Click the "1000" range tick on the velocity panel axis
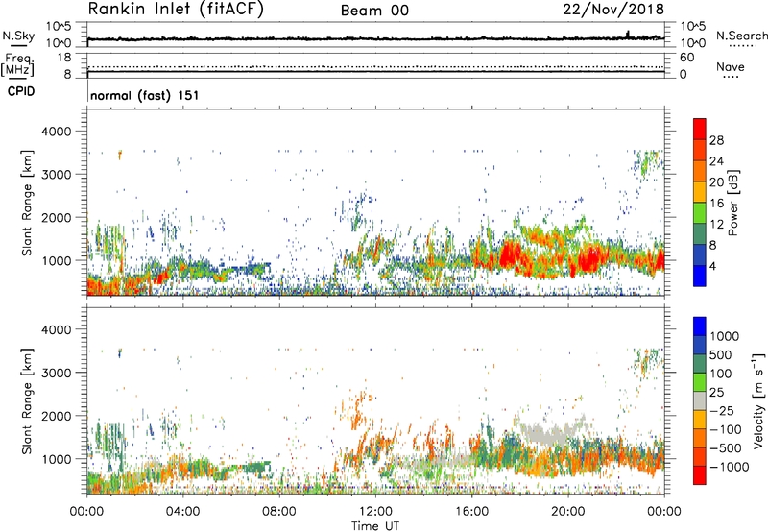This screenshot has width=768, height=532. click(x=57, y=459)
